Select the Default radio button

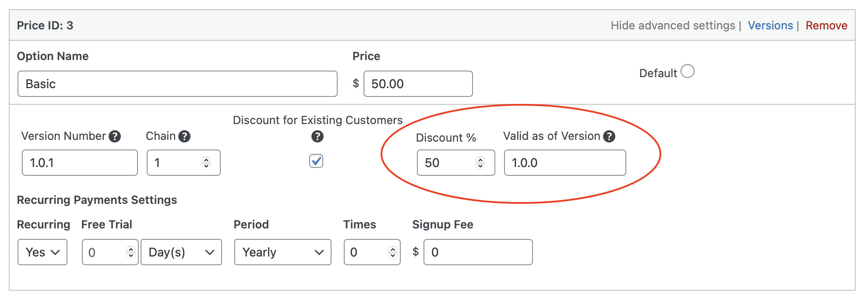pos(688,71)
